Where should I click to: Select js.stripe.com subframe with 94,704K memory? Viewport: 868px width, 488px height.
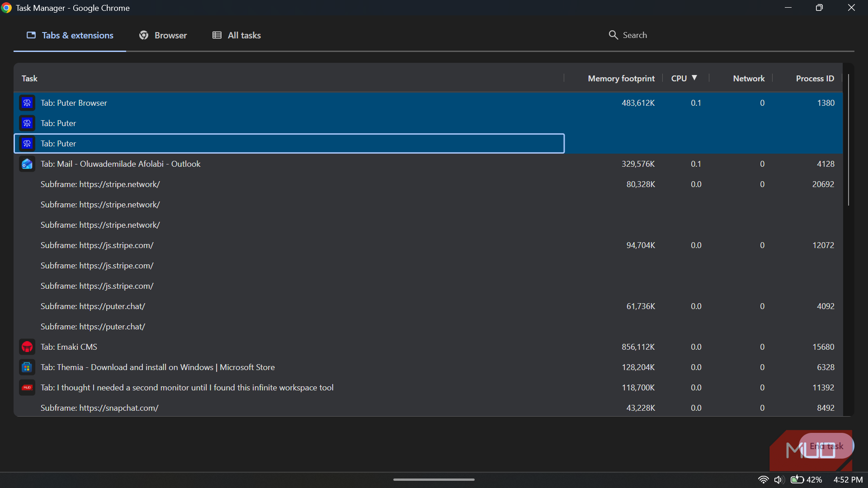pyautogui.click(x=428, y=245)
